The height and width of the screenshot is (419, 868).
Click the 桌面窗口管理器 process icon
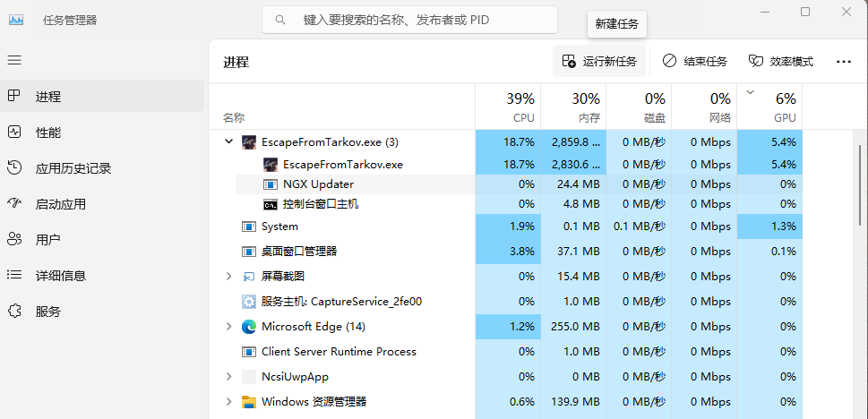point(248,252)
